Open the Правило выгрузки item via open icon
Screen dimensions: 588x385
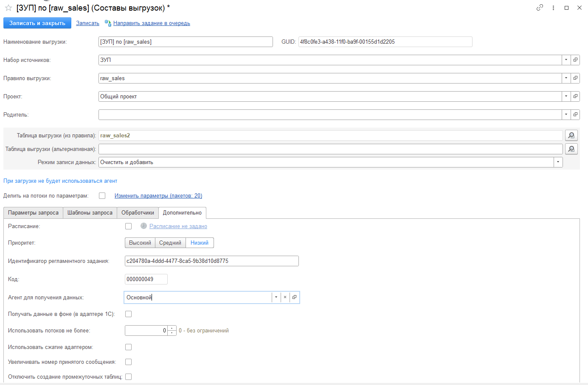click(x=575, y=78)
